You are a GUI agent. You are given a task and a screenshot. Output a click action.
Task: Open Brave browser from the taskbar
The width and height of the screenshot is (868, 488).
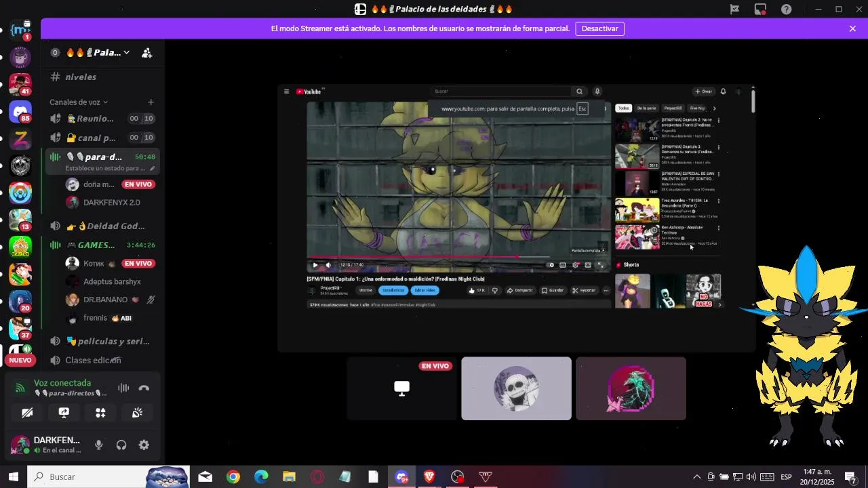point(429,477)
